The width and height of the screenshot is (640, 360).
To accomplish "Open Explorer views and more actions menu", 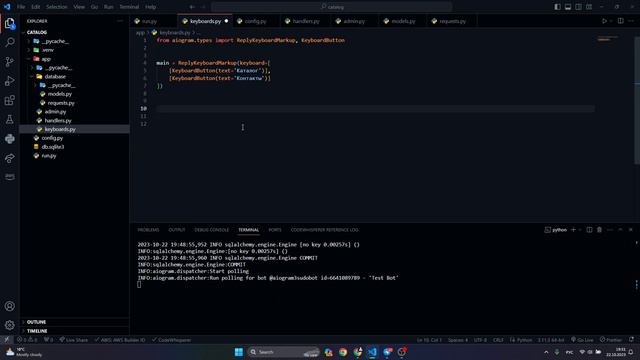I will pos(120,21).
